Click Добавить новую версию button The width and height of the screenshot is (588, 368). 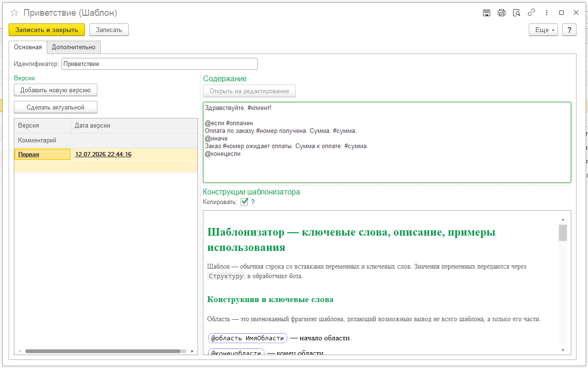click(55, 90)
